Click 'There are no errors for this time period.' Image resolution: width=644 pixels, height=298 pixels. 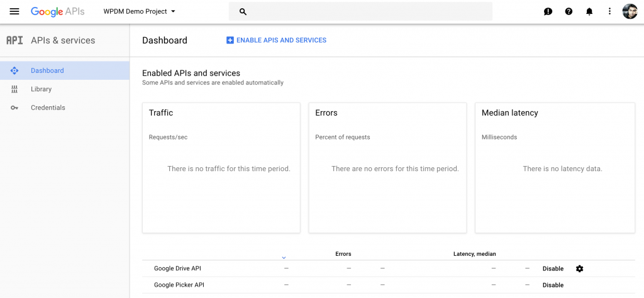395,168
